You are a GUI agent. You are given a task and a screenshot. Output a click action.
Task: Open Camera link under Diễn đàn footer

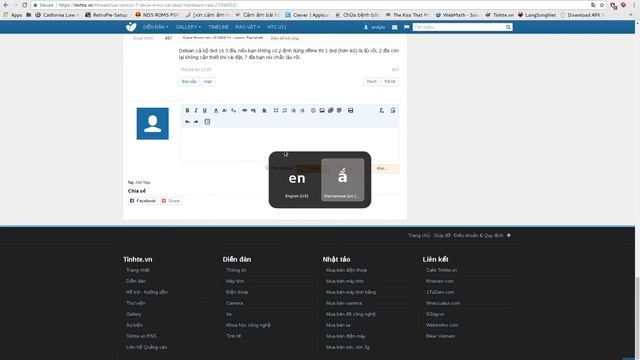click(x=234, y=303)
